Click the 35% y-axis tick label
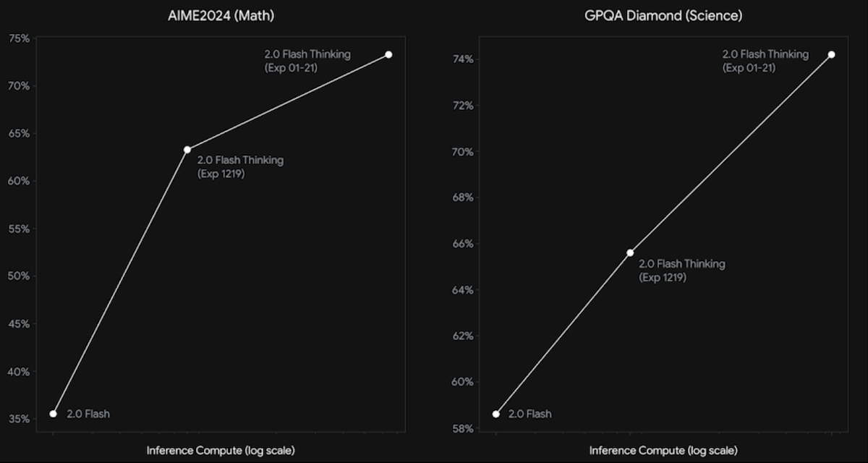 coord(18,419)
